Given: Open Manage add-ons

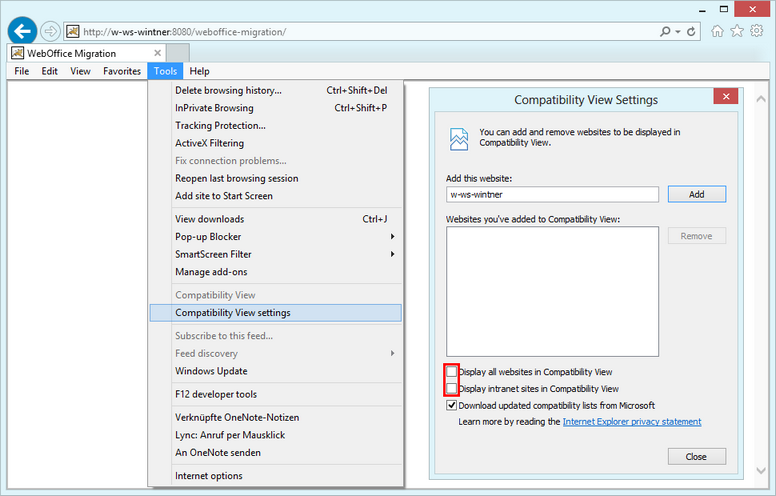Looking at the screenshot, I should [x=276, y=272].
